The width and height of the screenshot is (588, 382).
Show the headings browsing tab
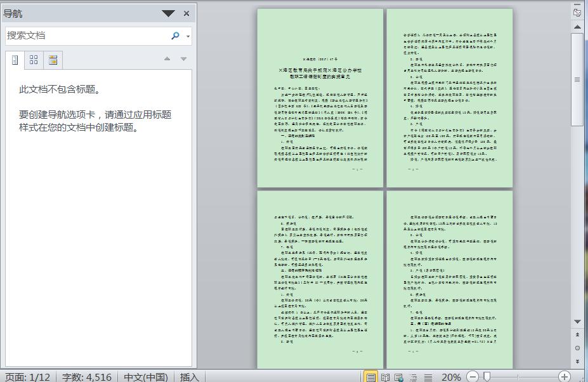(15, 59)
